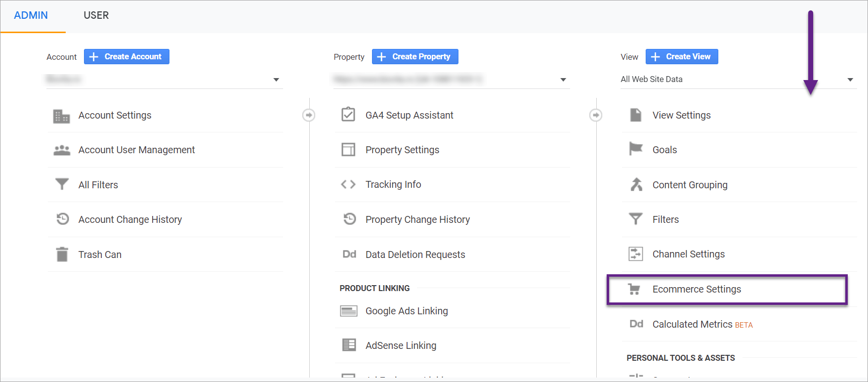
Task: Click the Trash Can icon
Action: coord(62,255)
